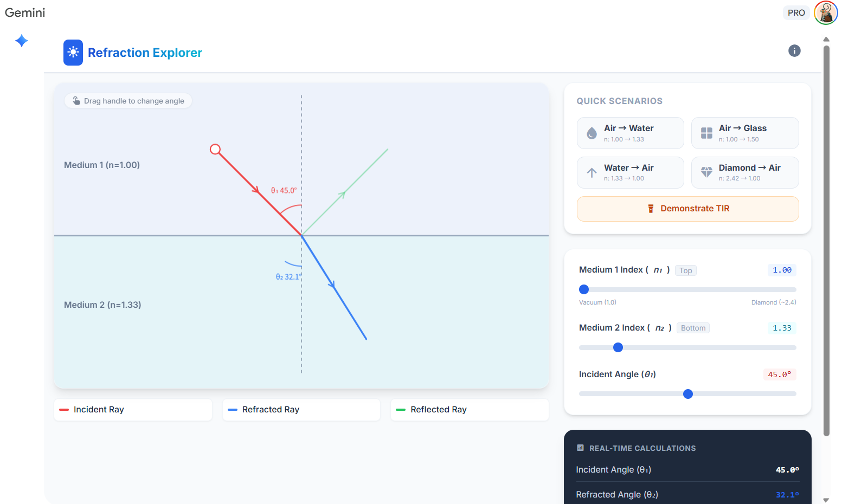Click the Water to Air arrow icon

tap(592, 172)
